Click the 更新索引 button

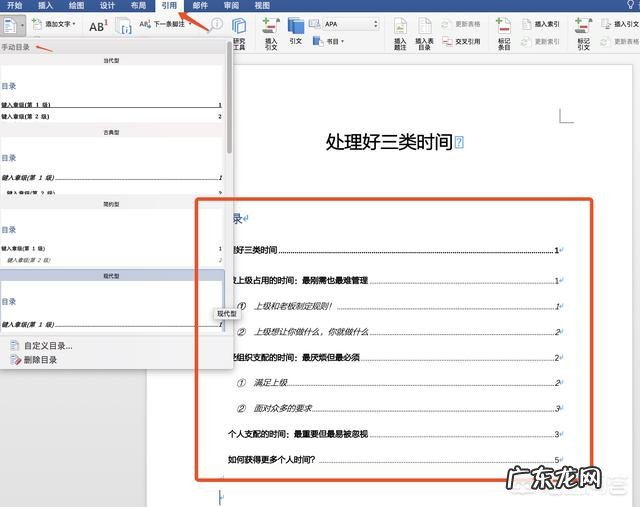pos(541,41)
